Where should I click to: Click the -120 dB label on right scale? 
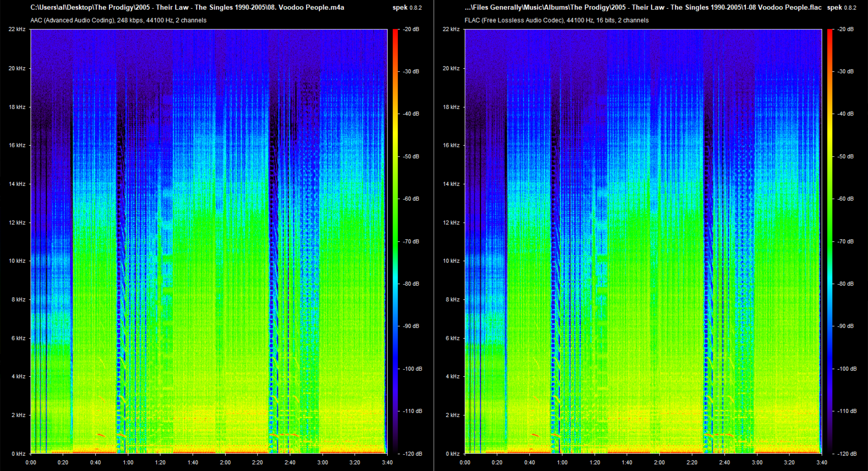[847, 454]
